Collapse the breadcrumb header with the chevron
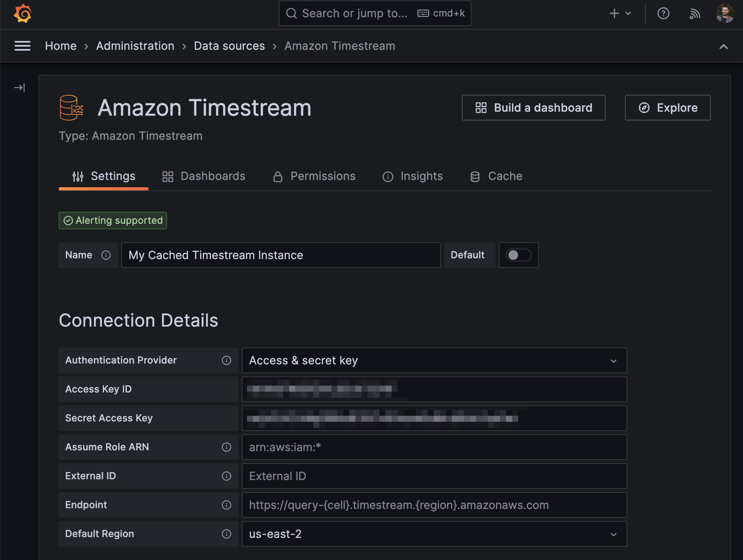 pyautogui.click(x=724, y=46)
